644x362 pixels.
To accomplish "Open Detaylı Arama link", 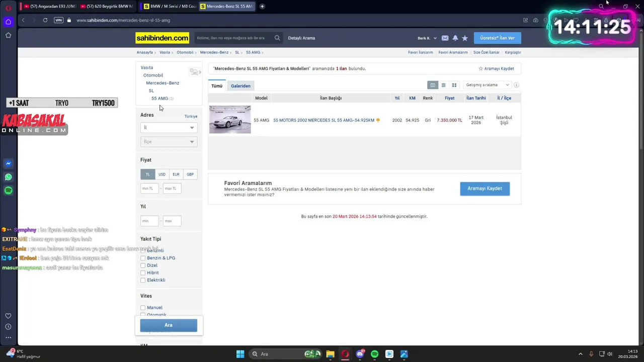I will [301, 38].
